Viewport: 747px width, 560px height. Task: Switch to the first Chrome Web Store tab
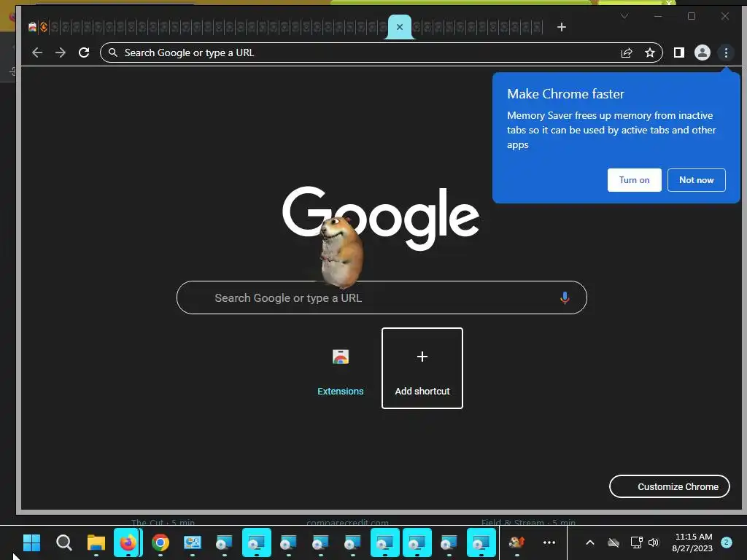pyautogui.click(x=32, y=27)
